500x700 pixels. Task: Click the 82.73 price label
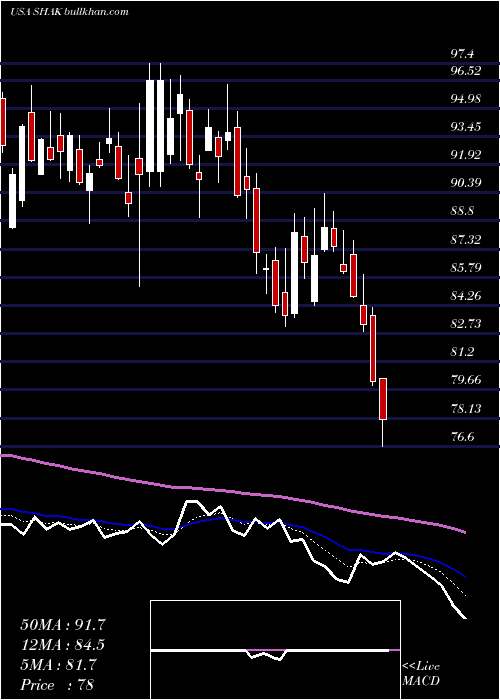(466, 324)
